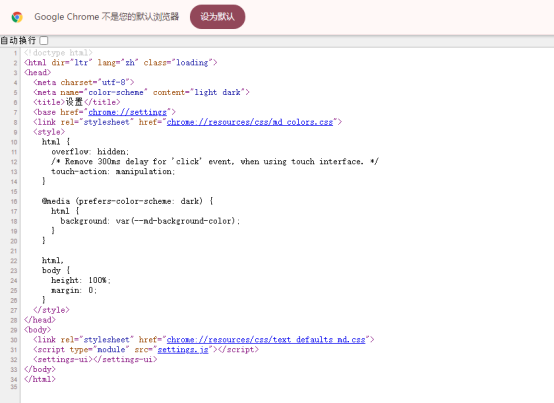Click the 设为默认 button
554x403 pixels.
pyautogui.click(x=217, y=17)
